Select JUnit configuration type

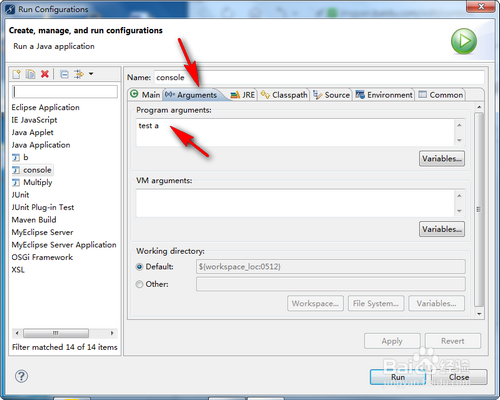[20, 195]
